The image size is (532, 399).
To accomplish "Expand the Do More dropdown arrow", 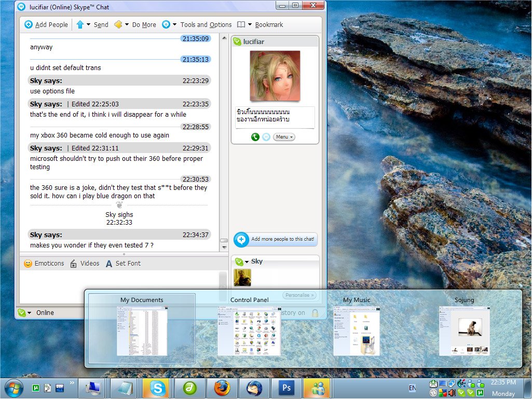I will (x=127, y=24).
